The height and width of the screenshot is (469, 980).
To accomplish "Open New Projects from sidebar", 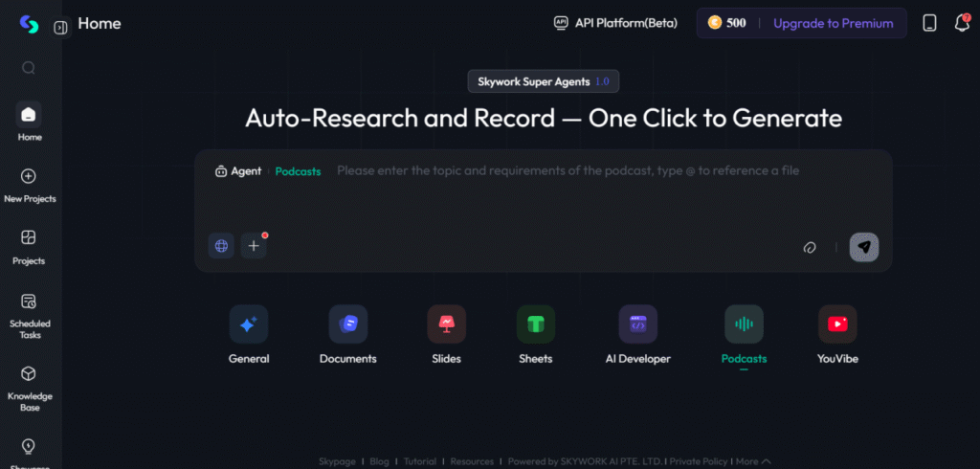I will click(29, 185).
